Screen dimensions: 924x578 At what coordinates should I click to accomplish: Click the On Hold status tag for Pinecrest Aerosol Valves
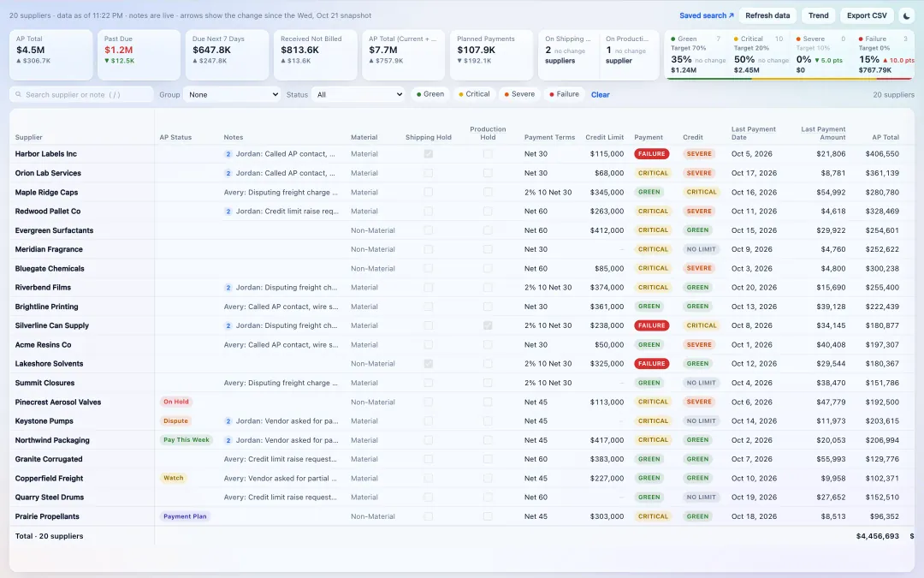click(176, 402)
